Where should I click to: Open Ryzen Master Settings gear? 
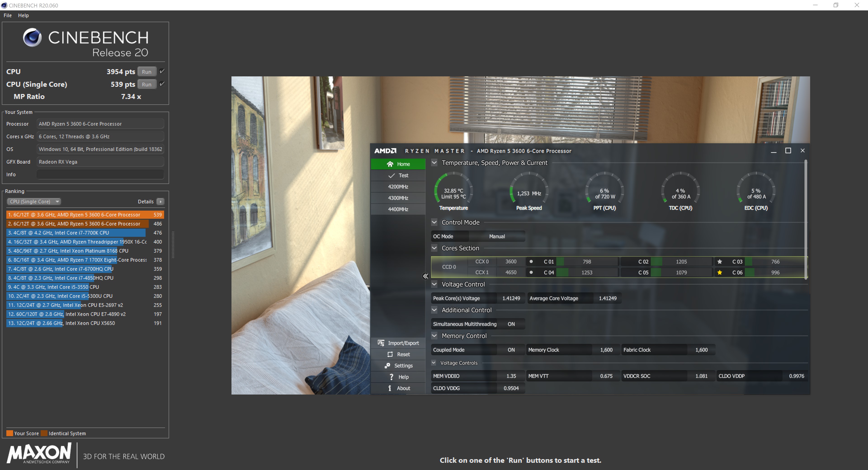tap(387, 366)
